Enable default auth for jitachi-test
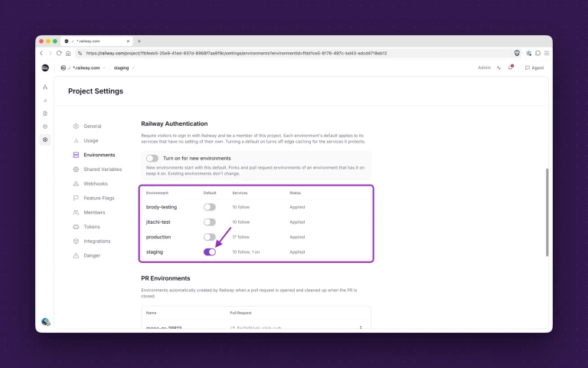The image size is (588, 368). 210,222
